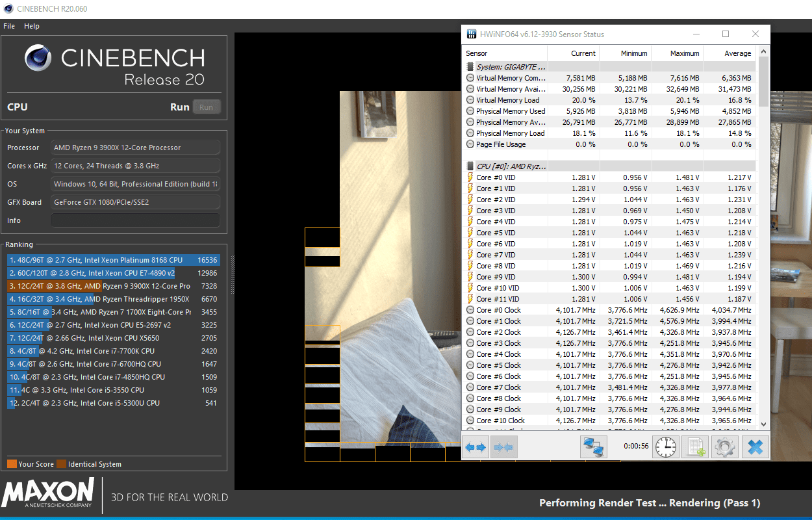Click the Info input field
812x520 pixels.
(x=135, y=220)
